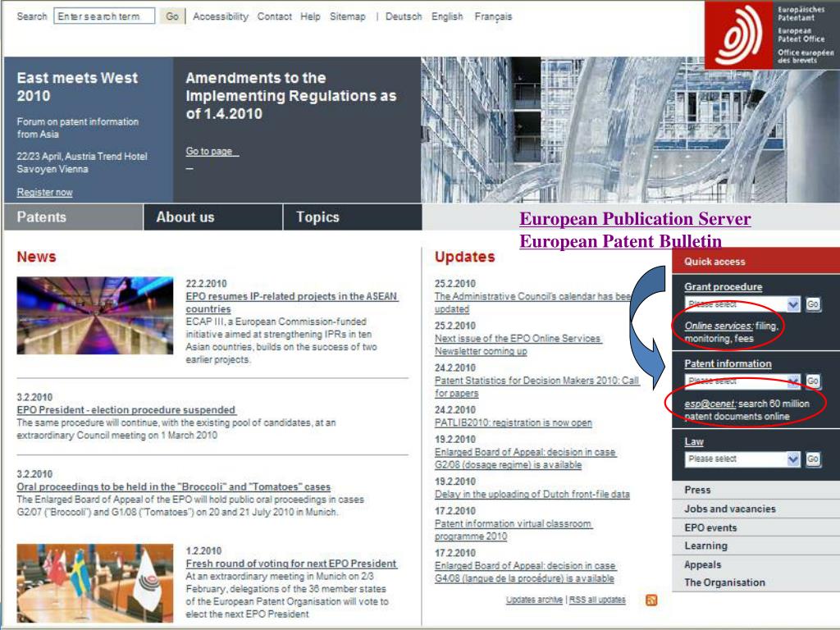This screenshot has width=840, height=630.
Task: Open the Help link
Action: 310,16
